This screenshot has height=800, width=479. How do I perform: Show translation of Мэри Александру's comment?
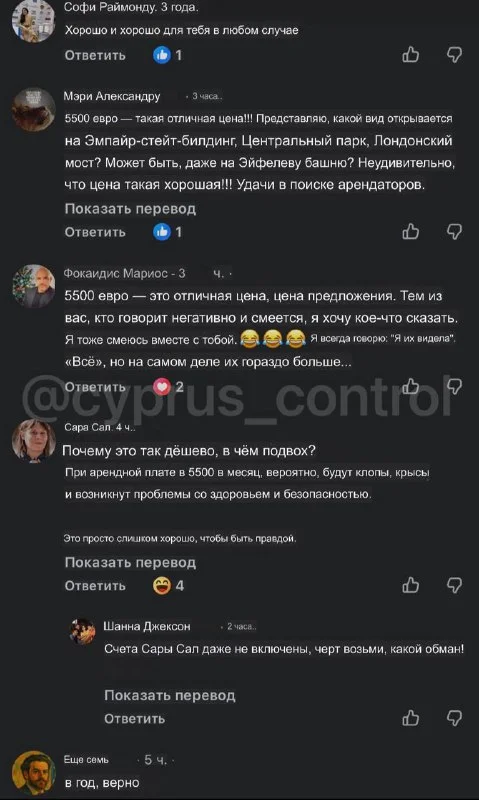130,209
